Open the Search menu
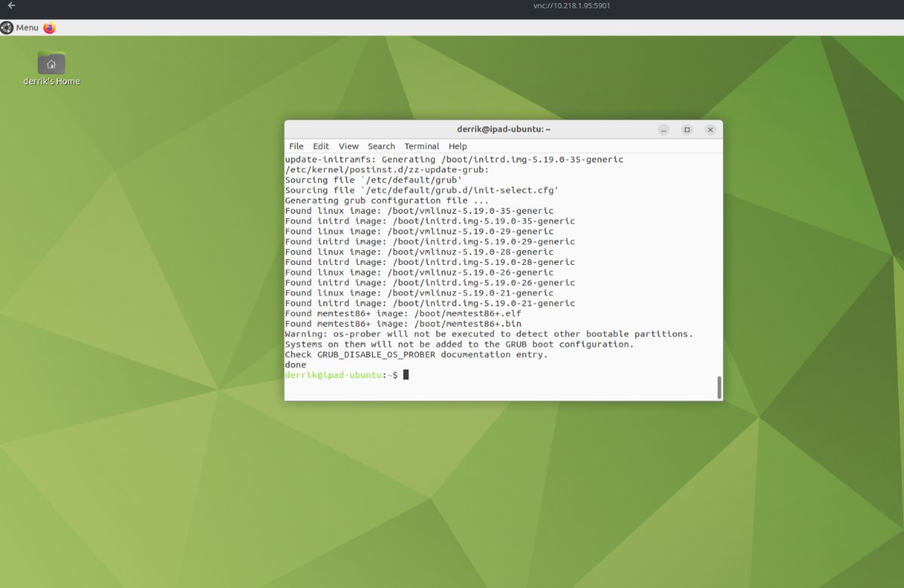 tap(380, 146)
